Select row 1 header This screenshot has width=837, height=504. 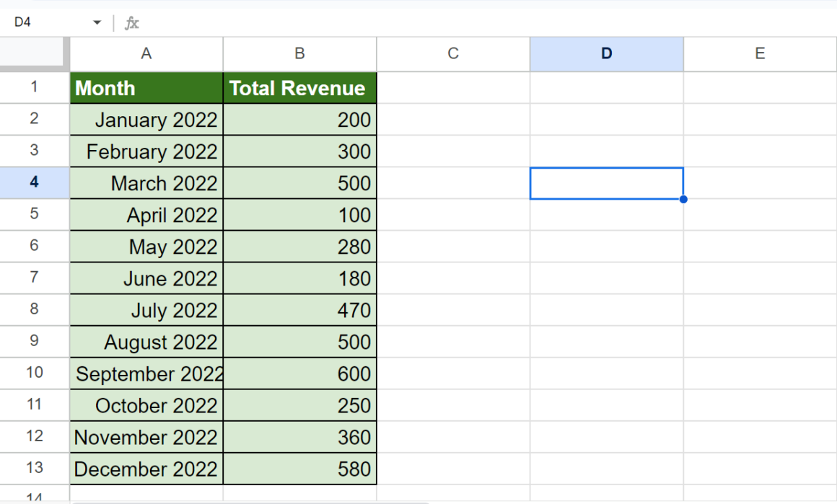coord(32,87)
